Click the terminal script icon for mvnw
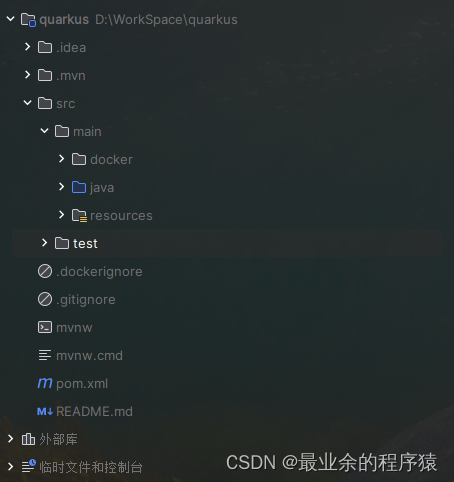 tap(45, 327)
